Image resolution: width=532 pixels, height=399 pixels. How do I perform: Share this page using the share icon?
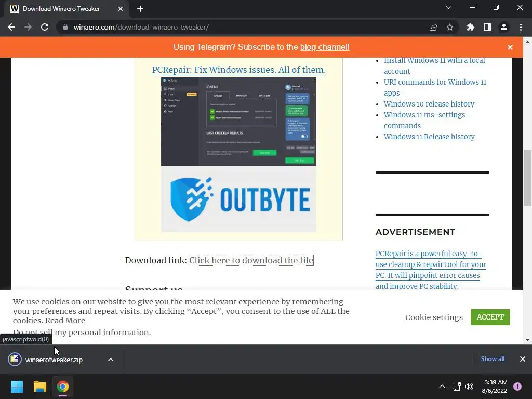(x=433, y=27)
